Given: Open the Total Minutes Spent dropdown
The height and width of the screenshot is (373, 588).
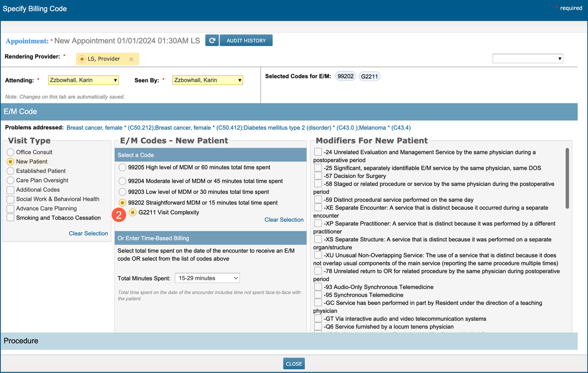Looking at the screenshot, I should pyautogui.click(x=207, y=278).
